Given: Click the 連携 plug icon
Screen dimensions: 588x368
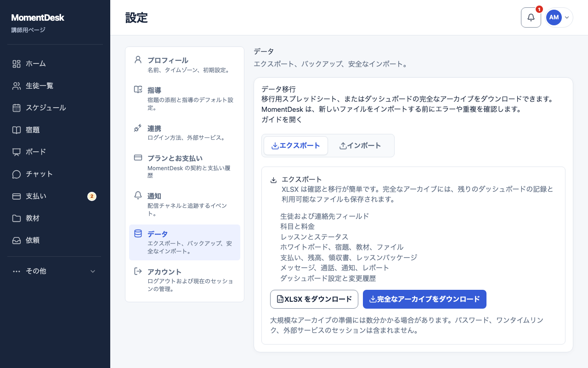Looking at the screenshot, I should click(x=138, y=128).
